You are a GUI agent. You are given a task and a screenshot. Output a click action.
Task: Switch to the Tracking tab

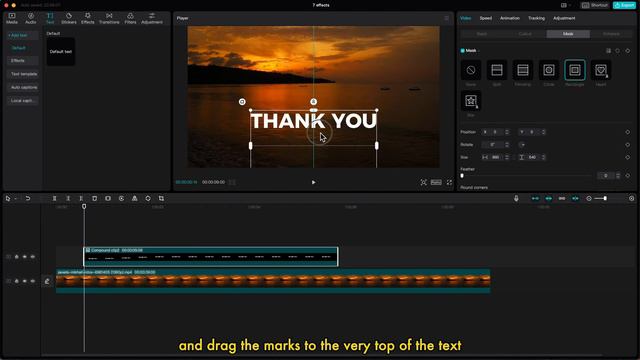[x=536, y=18]
